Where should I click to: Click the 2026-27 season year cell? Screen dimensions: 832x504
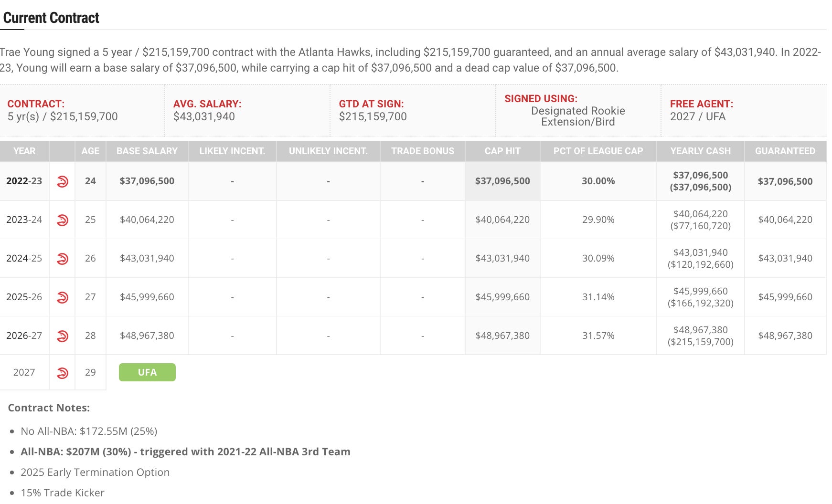click(24, 336)
